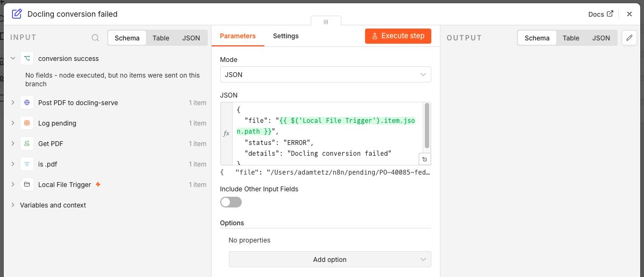644x277 pixels.
Task: Open the Add option dropdown
Action: 330,259
